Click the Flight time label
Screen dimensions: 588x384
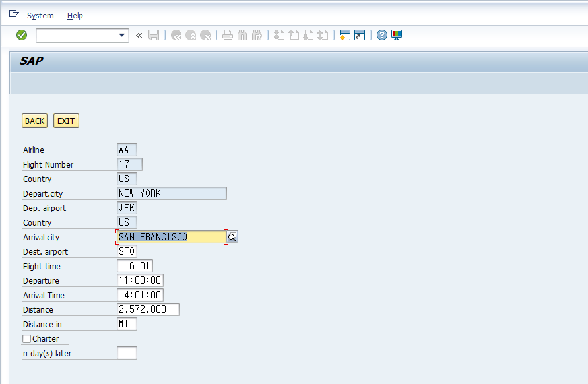point(42,267)
